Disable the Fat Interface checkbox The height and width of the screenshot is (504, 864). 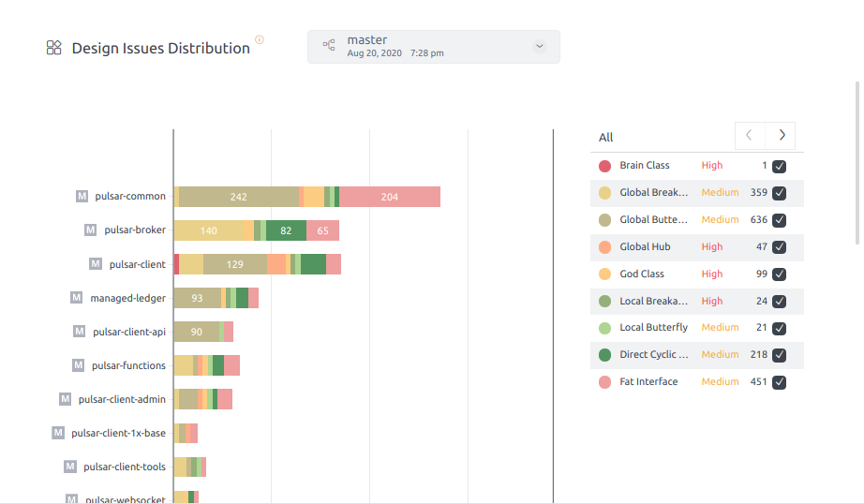tap(779, 382)
